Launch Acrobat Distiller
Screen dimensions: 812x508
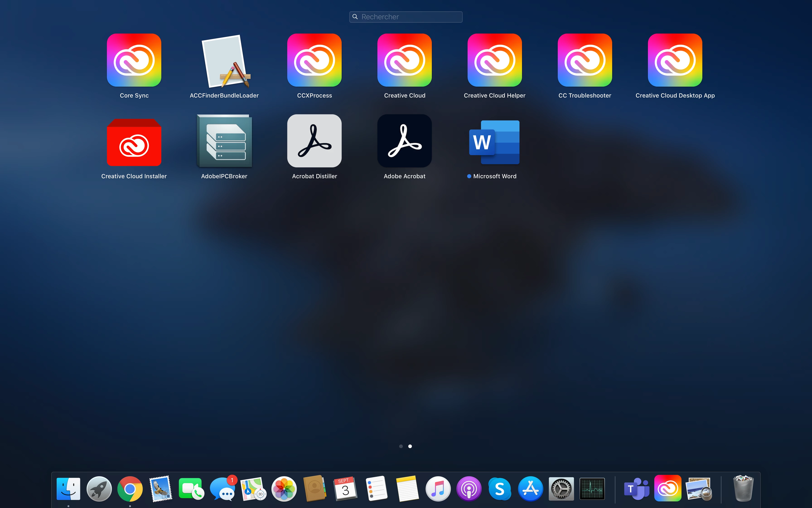point(314,141)
